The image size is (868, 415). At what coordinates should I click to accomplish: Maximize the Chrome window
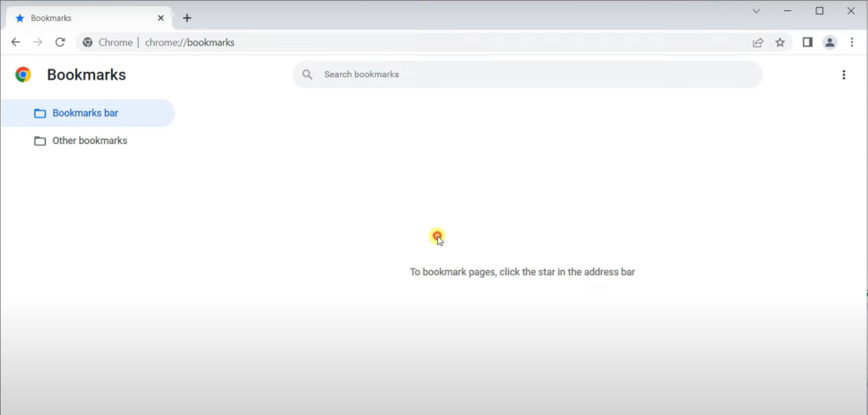[x=820, y=10]
